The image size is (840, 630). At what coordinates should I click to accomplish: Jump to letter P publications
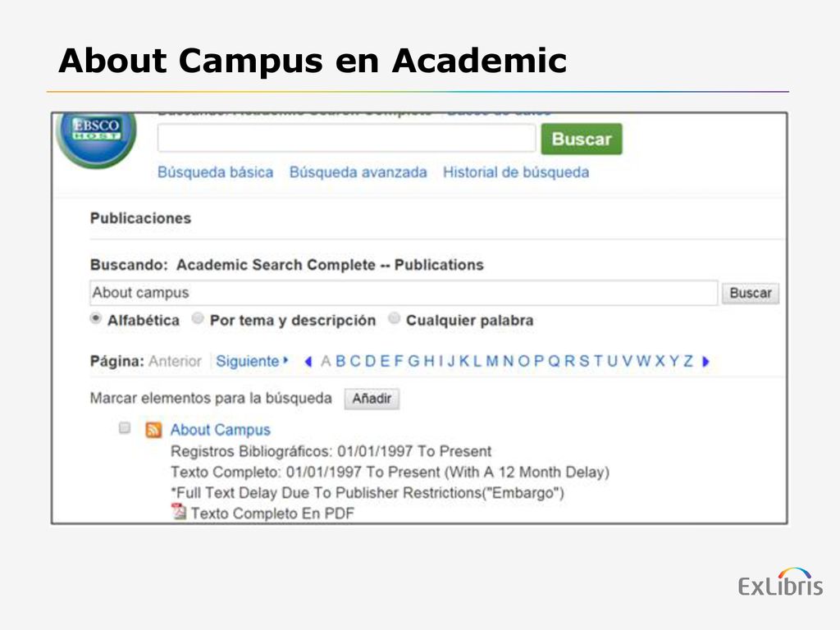539,362
